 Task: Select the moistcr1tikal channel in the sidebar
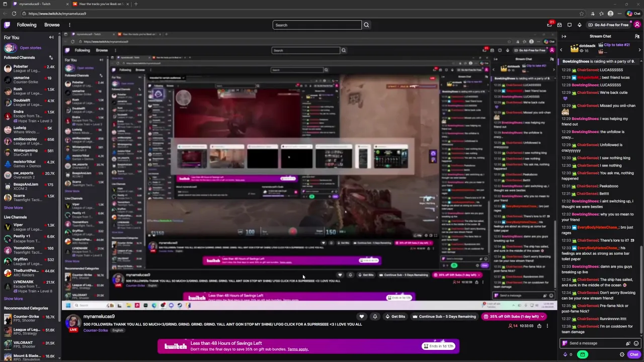coord(29,163)
